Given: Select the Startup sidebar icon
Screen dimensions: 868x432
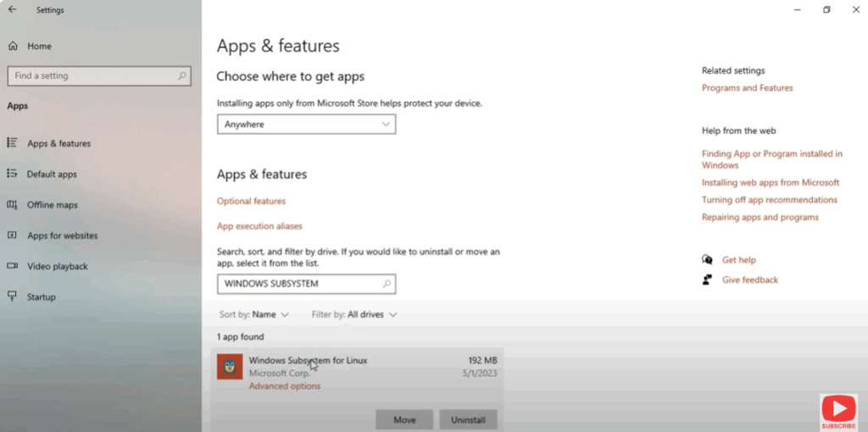Looking at the screenshot, I should pyautogui.click(x=12, y=296).
